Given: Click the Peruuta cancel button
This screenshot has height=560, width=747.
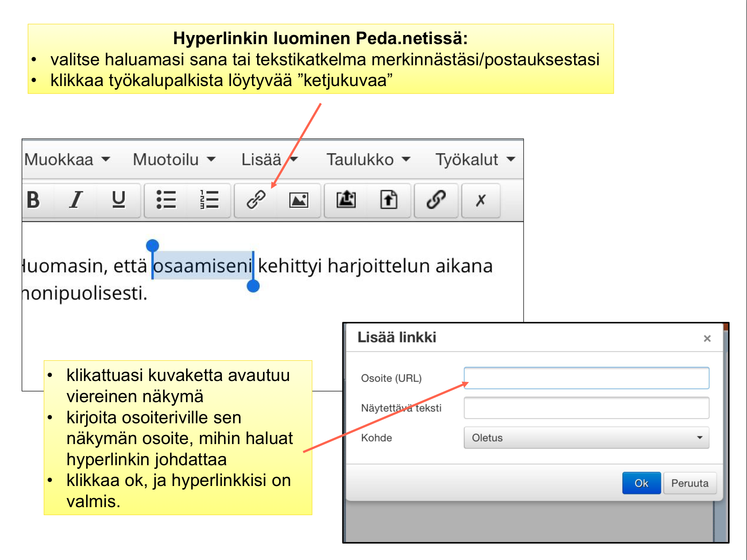Looking at the screenshot, I should click(x=689, y=483).
